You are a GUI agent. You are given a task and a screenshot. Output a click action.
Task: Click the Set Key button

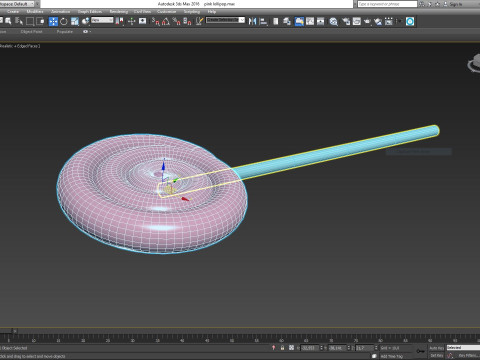436,356
